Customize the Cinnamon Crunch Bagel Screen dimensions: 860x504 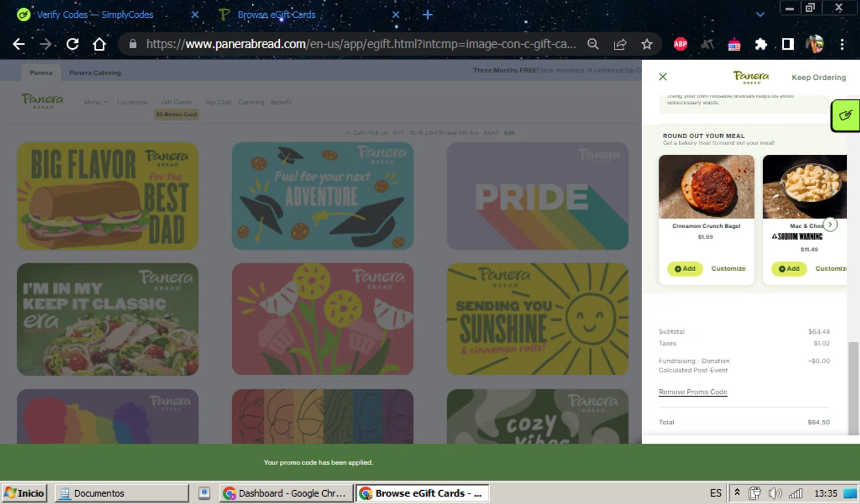pyautogui.click(x=728, y=268)
